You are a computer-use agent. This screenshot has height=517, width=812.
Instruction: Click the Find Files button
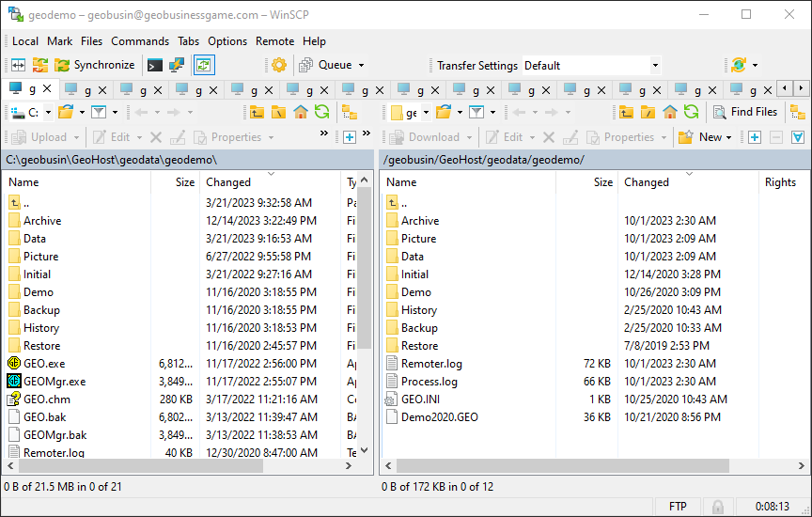click(745, 112)
